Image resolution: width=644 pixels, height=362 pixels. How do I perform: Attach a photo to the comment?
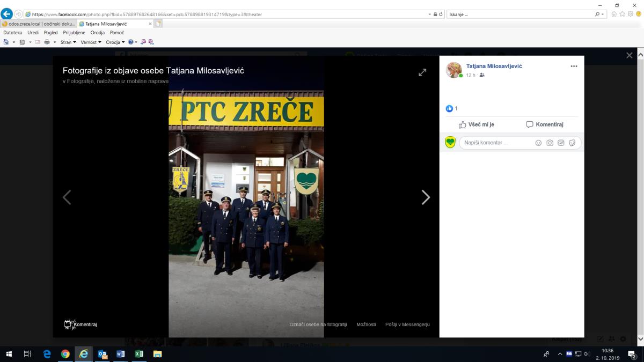pyautogui.click(x=550, y=143)
